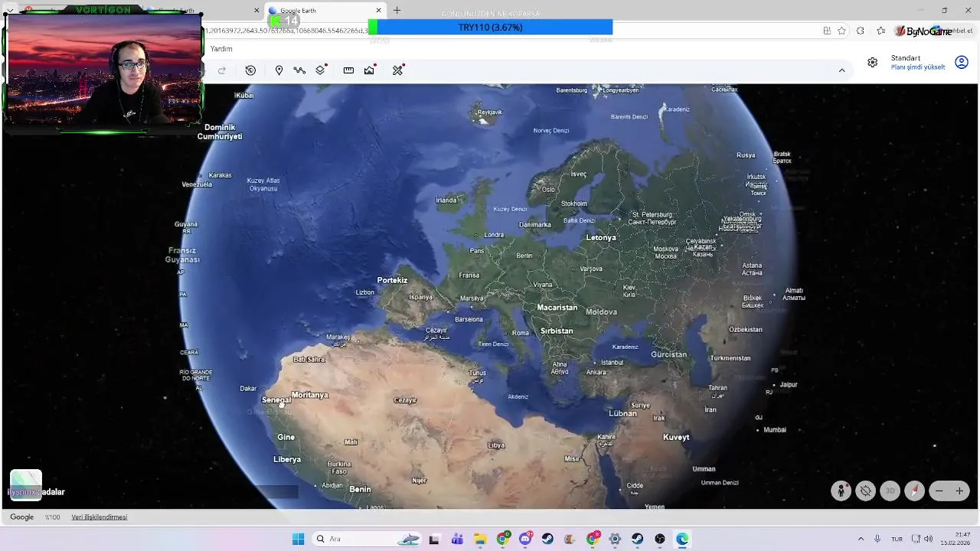Click the 'Liberya' country label
The width and height of the screenshot is (980, 551).
[287, 459]
